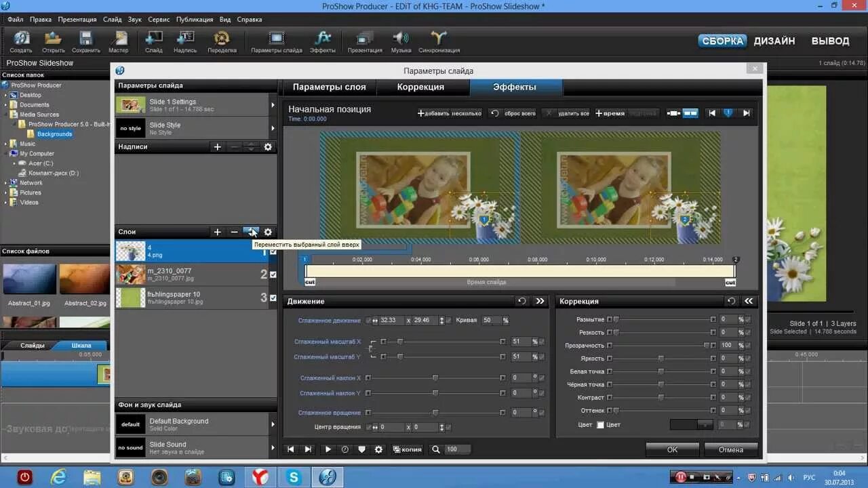Image resolution: width=868 pixels, height=488 pixels.
Task: Reset the Движение motion settings
Action: click(521, 301)
